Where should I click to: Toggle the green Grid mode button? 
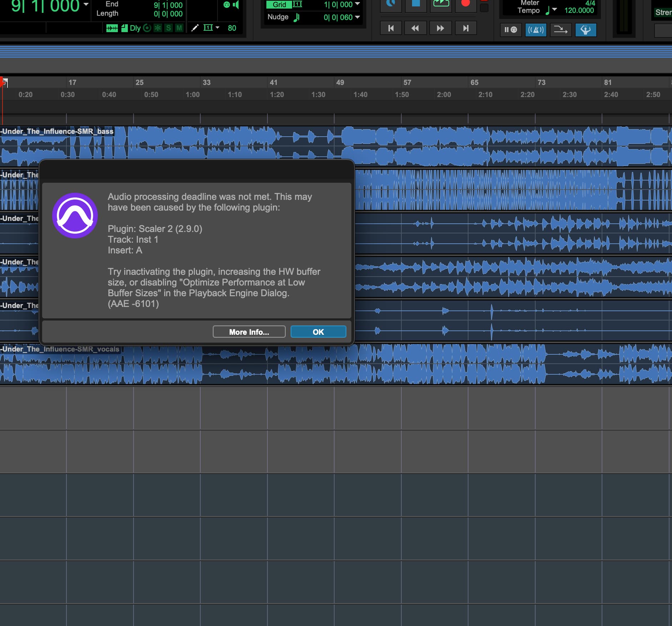(279, 5)
